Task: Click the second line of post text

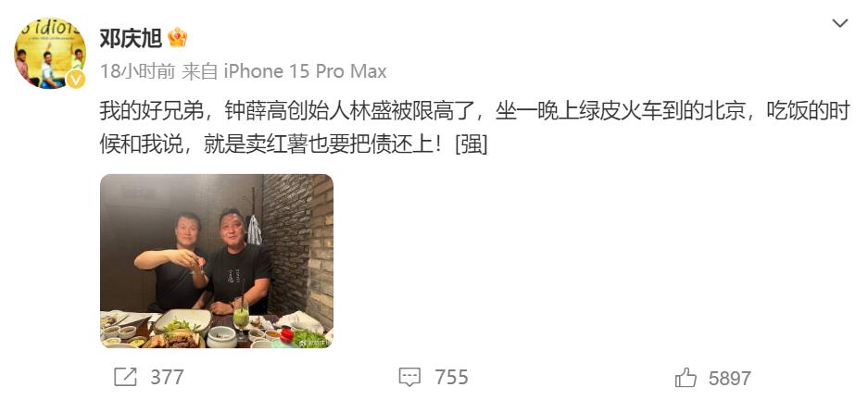Action: tap(294, 145)
